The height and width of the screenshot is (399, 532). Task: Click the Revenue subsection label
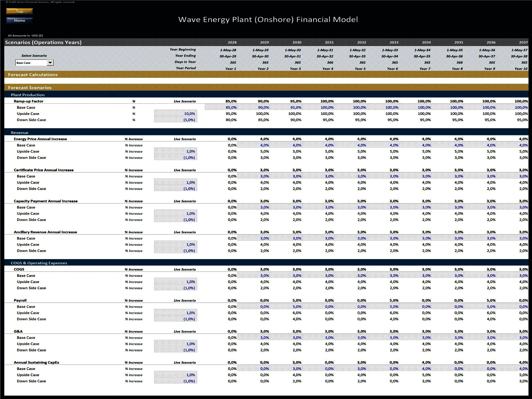click(x=19, y=132)
